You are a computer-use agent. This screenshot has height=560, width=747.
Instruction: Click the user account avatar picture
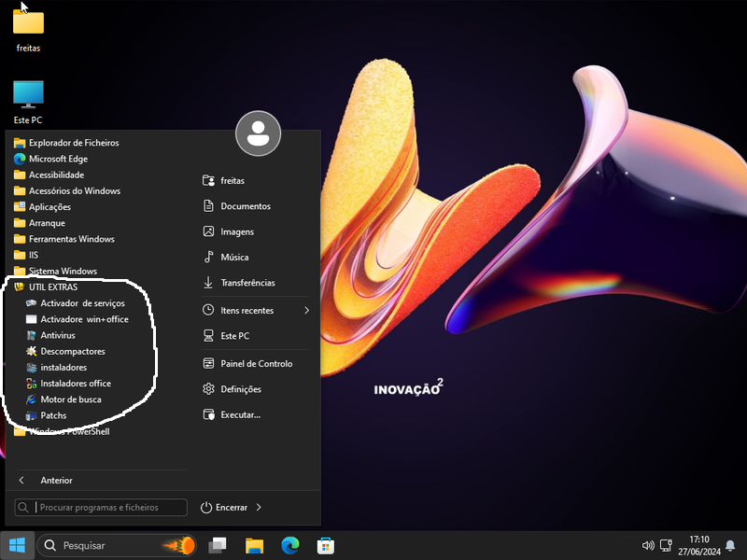coord(258,133)
